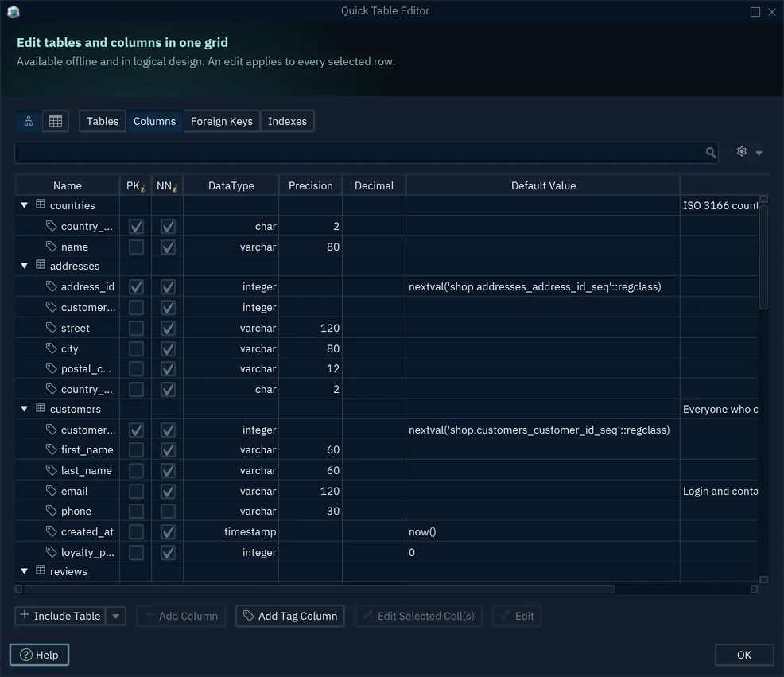Click tag icon of loyalty_p... column
The image size is (784, 677).
tap(51, 551)
